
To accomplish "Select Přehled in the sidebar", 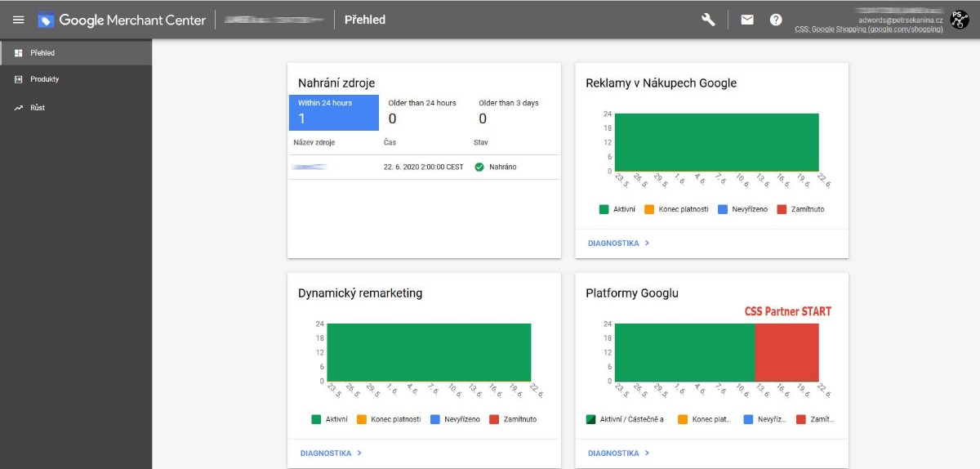I will (x=76, y=53).
